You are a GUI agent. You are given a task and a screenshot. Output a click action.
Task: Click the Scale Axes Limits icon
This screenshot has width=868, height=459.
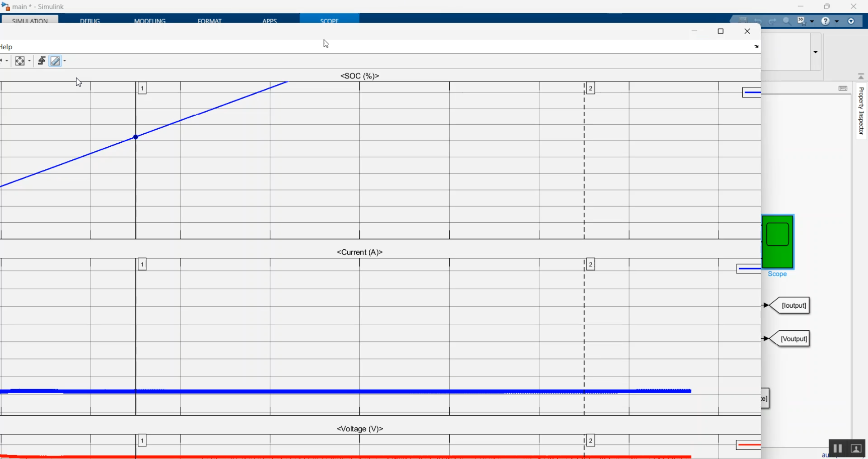20,61
